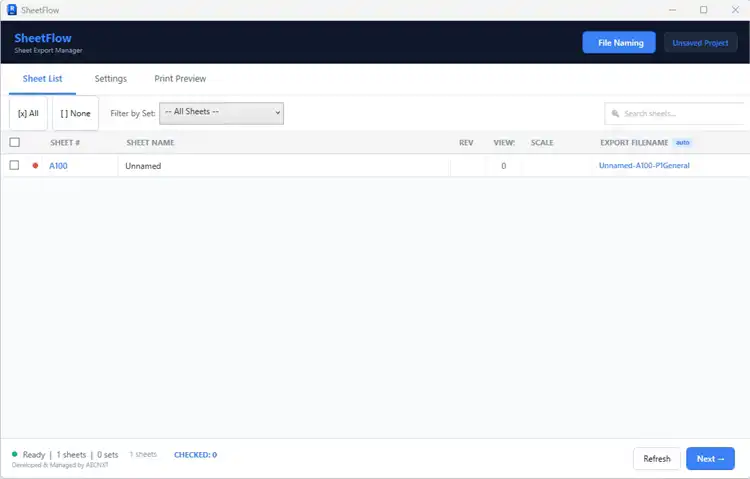Click the Unsaved Project button
The height and width of the screenshot is (479, 750).
pos(700,43)
